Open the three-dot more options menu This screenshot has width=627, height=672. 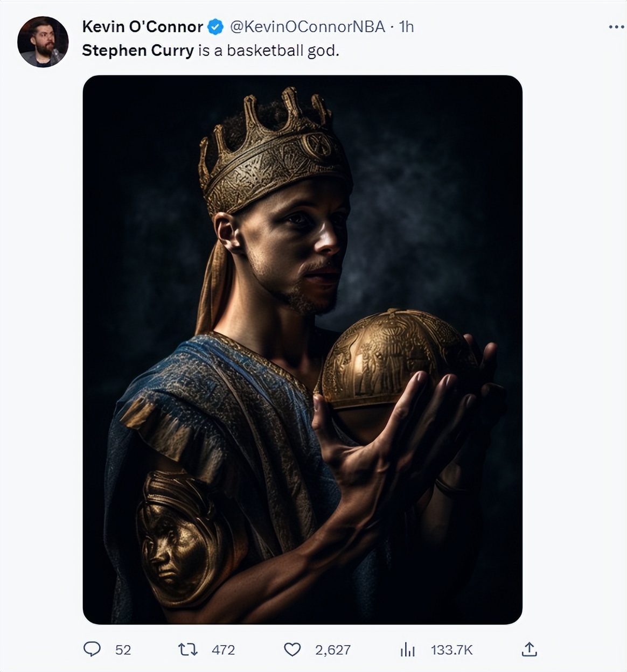616,27
